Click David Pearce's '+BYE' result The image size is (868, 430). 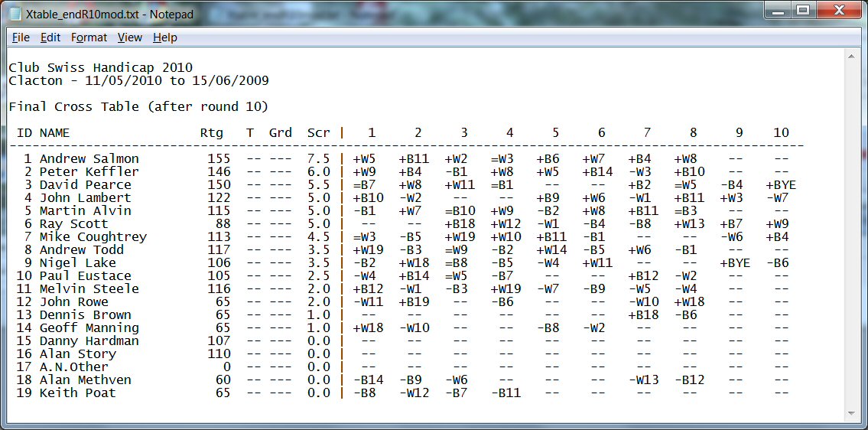(781, 185)
